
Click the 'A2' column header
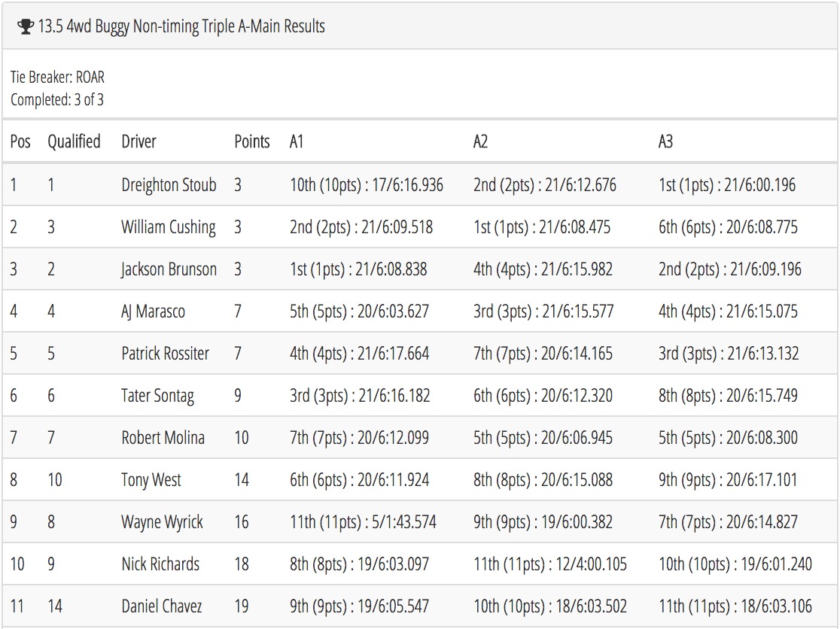coord(480,141)
